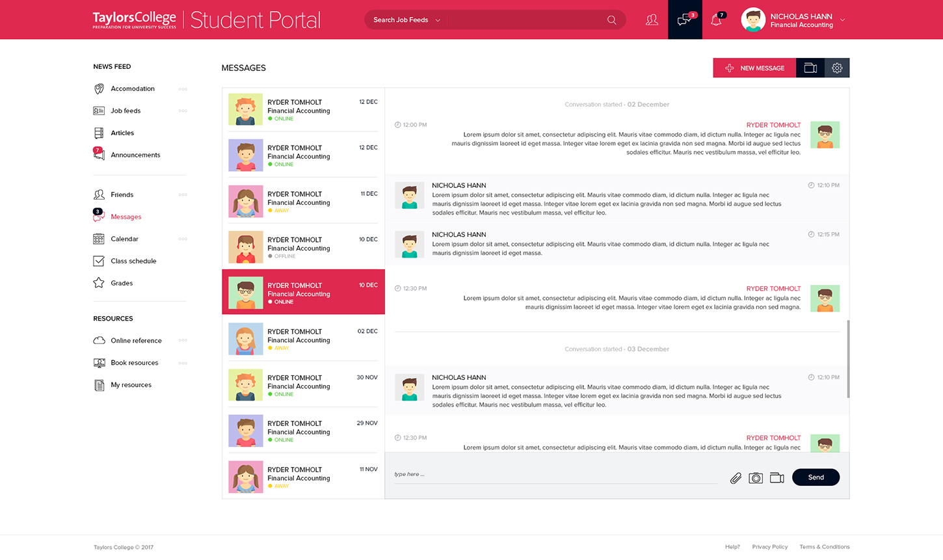Expand options dots next to Accomodation
Screen dimensions: 943x560
(183, 89)
